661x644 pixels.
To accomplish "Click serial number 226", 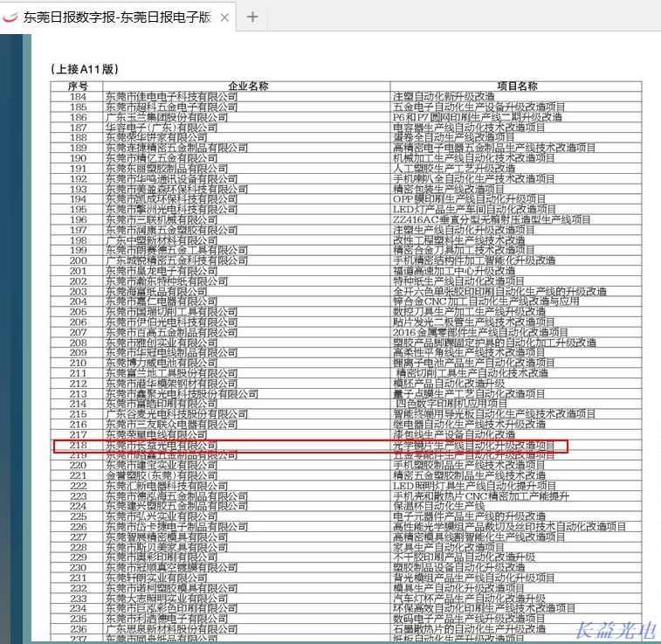I will [x=78, y=527].
